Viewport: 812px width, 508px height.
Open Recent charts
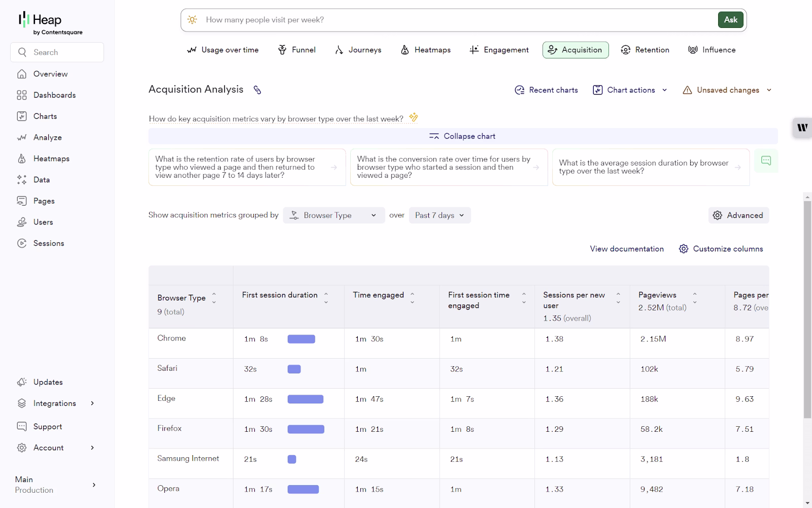tap(546, 90)
